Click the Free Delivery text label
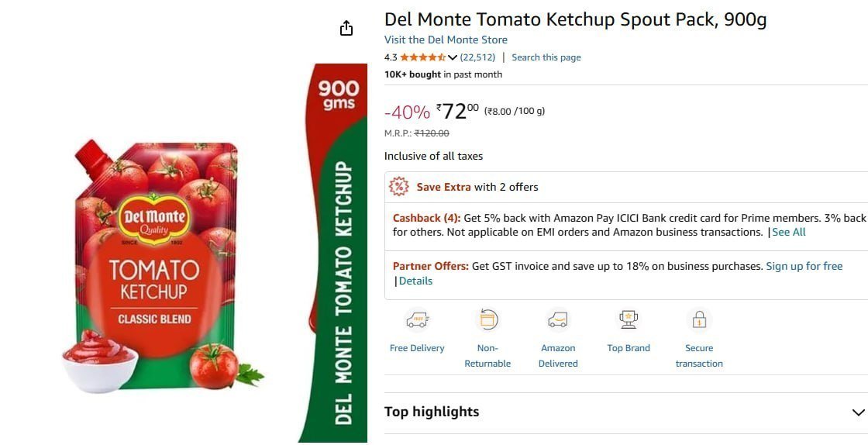This screenshot has height=445, width=868. coord(417,348)
